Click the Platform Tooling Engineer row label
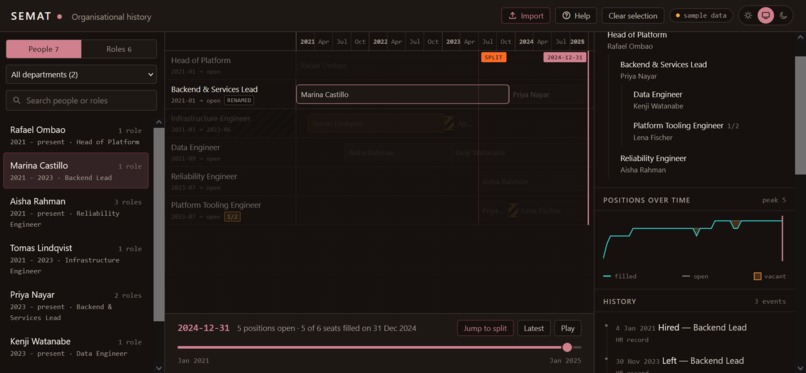Viewport: 806px width, 373px height. [x=216, y=205]
